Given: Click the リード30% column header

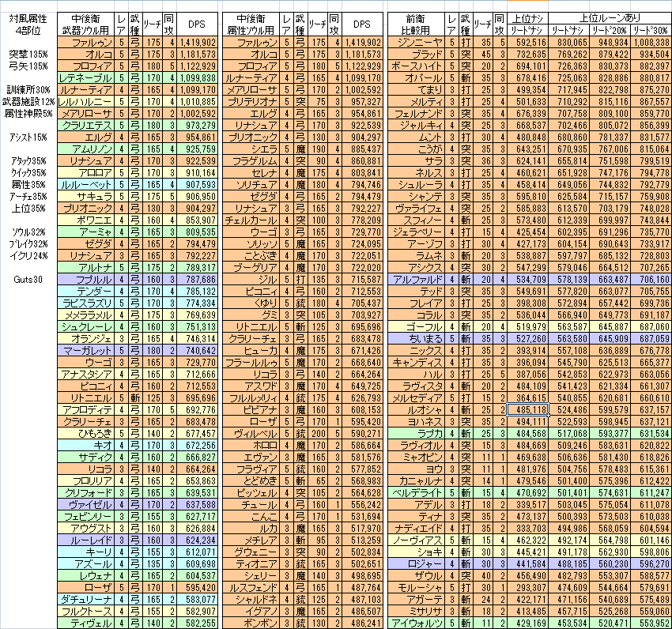Looking at the screenshot, I should (x=651, y=30).
